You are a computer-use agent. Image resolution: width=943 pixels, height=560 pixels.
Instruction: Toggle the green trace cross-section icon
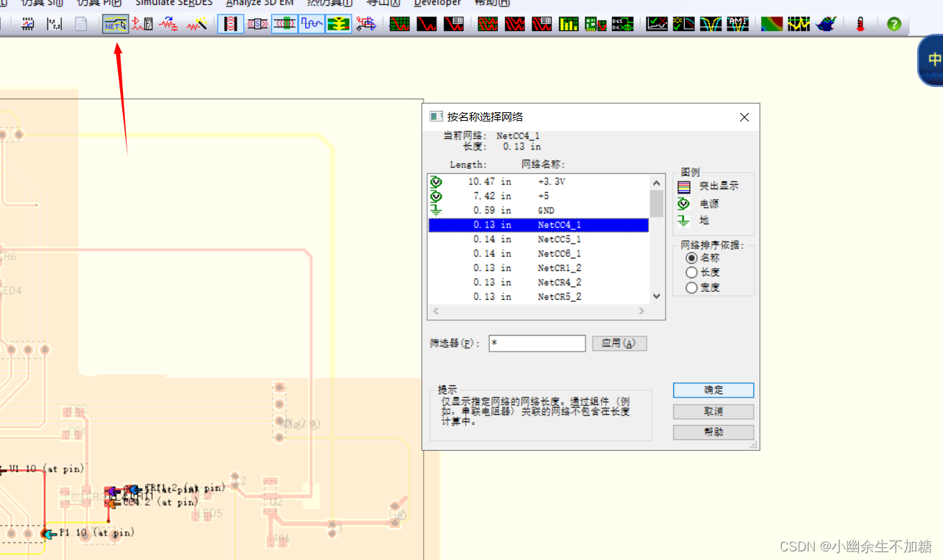point(284,24)
